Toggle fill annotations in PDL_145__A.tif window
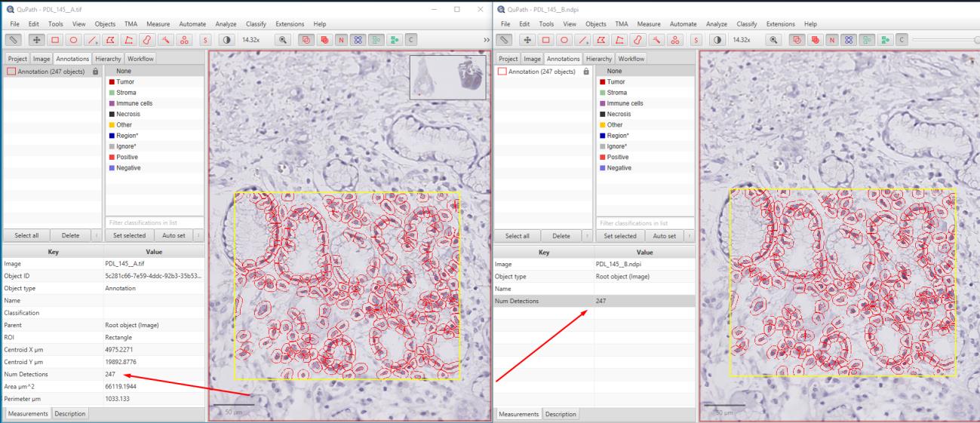Screen dimensions: 980x423 tap(324, 38)
